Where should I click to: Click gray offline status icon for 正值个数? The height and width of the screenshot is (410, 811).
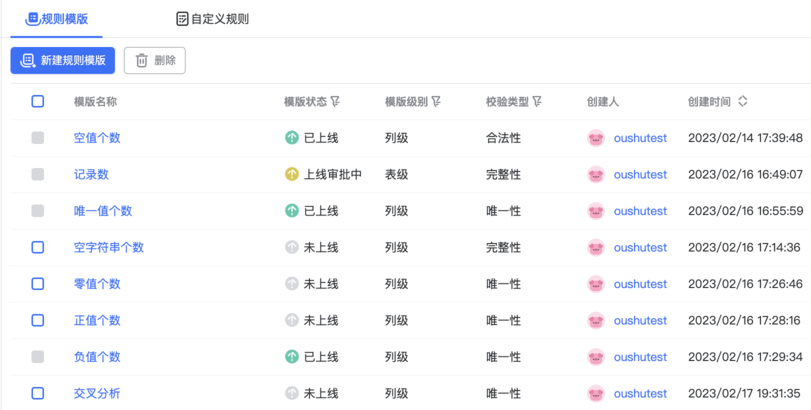292,320
